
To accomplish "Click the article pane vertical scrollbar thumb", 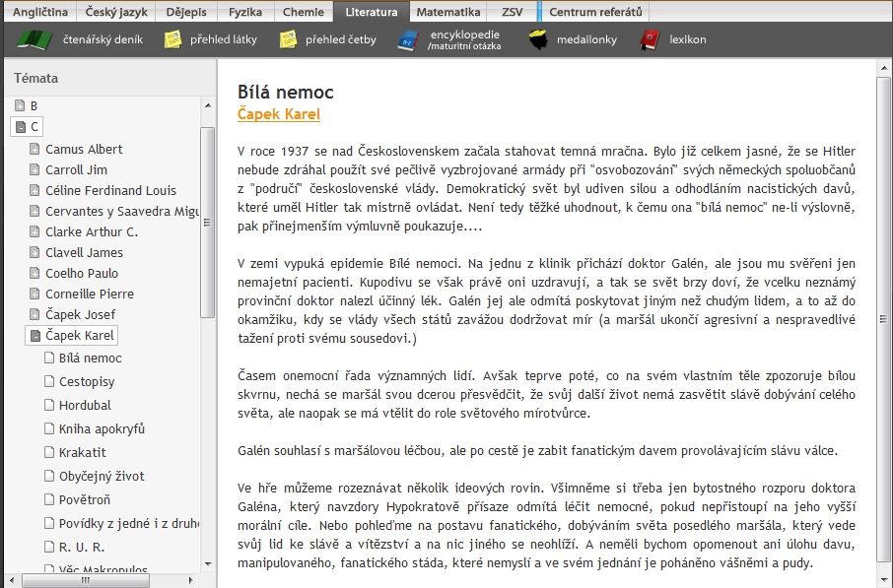I will tap(884, 319).
